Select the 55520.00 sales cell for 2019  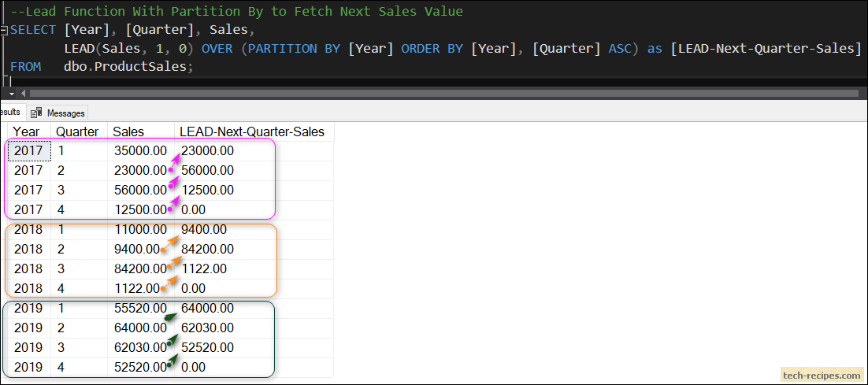pyautogui.click(x=140, y=308)
